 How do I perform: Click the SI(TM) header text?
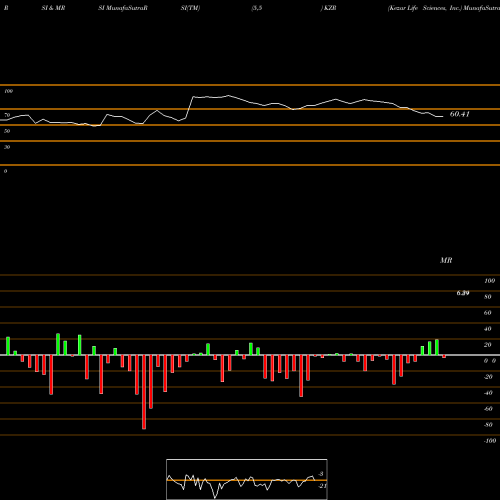click(190, 8)
